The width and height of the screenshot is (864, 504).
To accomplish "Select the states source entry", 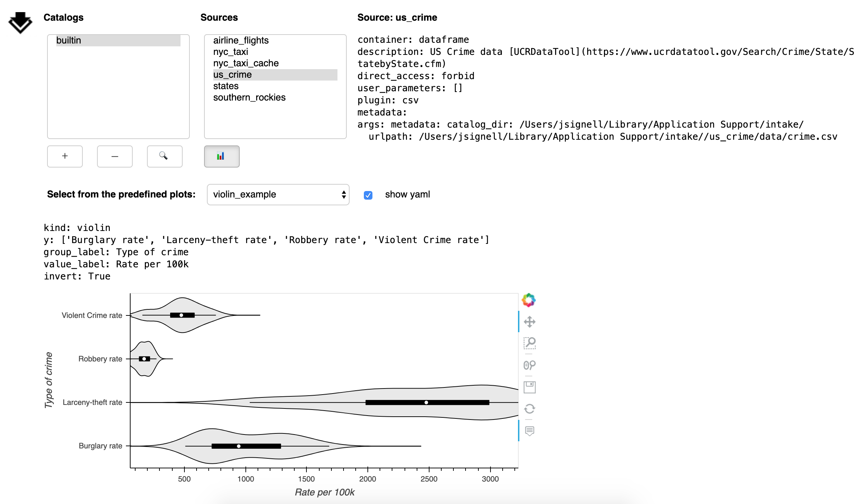I will coord(226,86).
